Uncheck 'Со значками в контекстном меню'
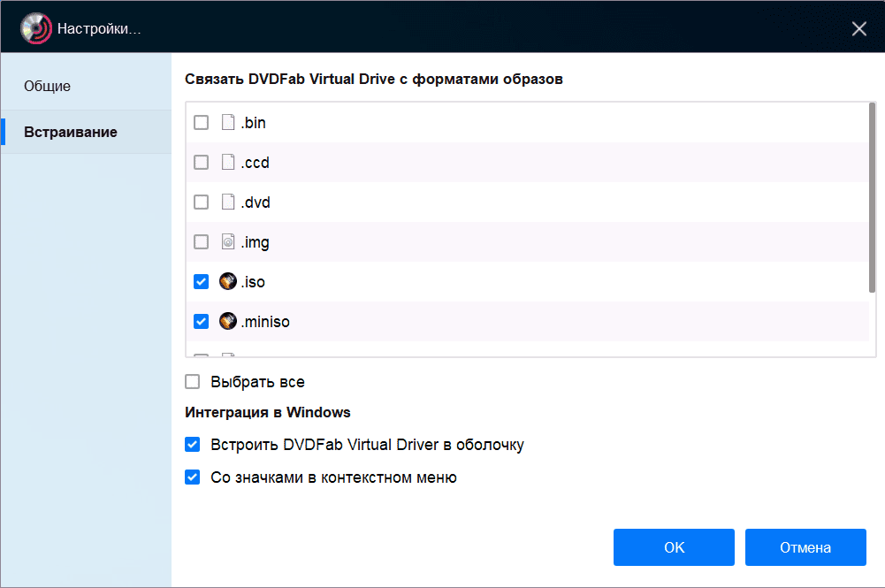Image resolution: width=885 pixels, height=588 pixels. pos(193,477)
